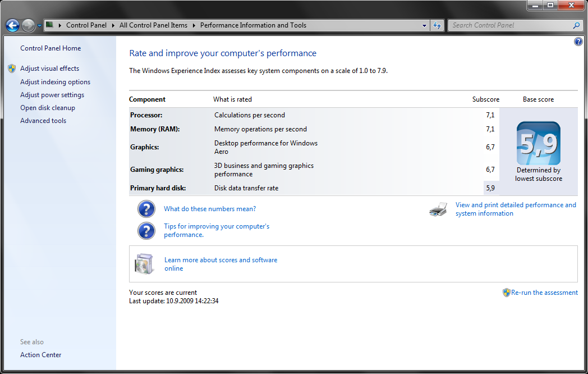Click the printer icon for detailed system info
Viewport: 588px width, 374px height.
438,208
